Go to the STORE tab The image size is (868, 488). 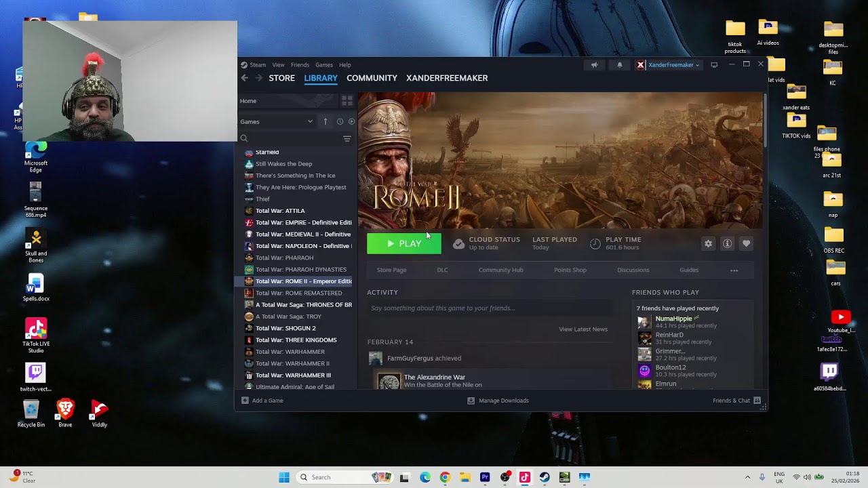(x=281, y=78)
